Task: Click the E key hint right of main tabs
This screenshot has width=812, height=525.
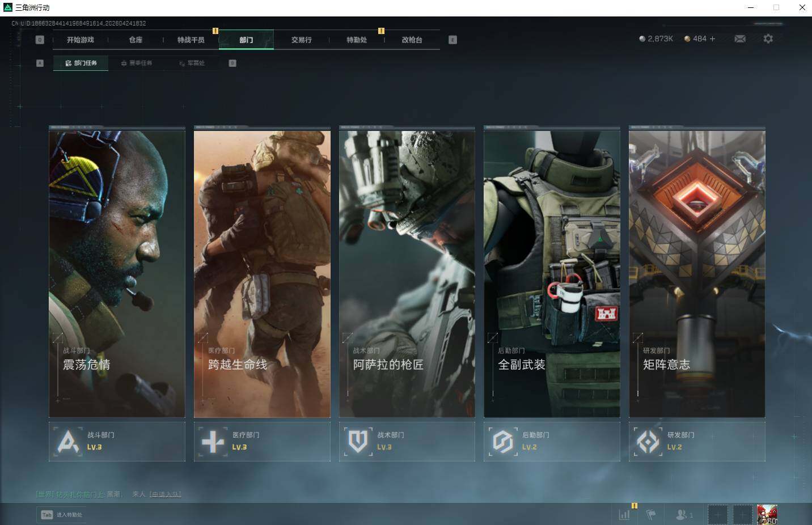Action: pos(452,40)
